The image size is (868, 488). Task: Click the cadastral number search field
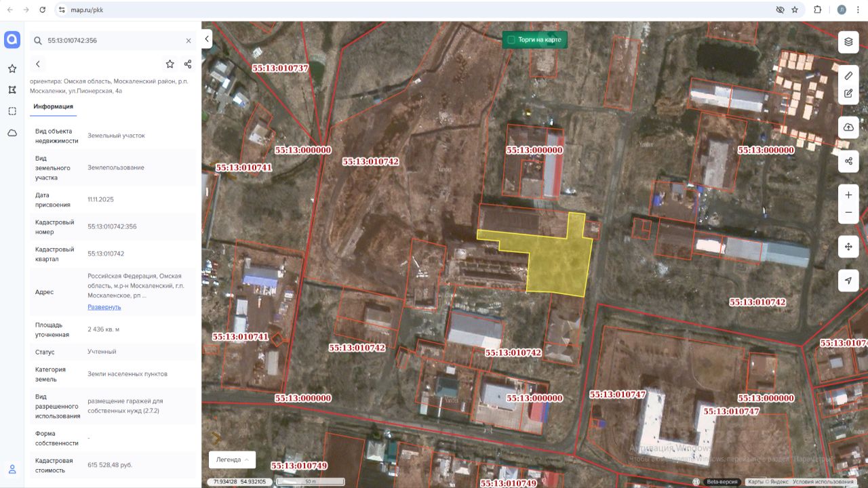112,41
